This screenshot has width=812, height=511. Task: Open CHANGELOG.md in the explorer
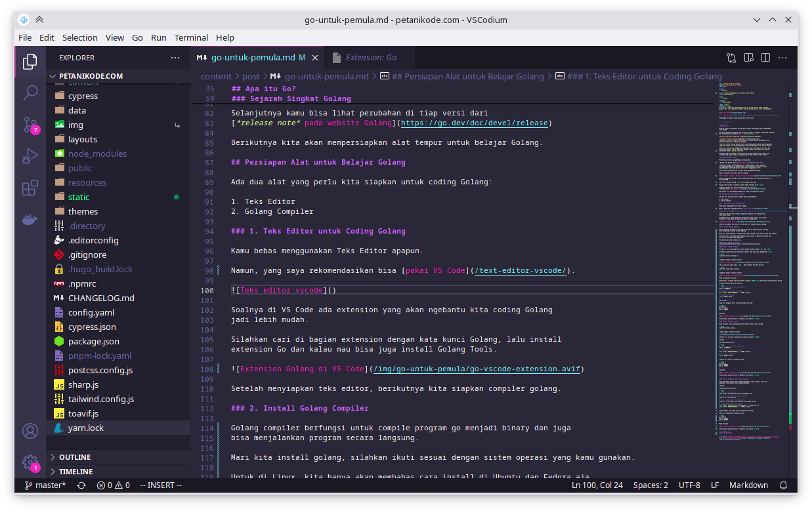click(x=118, y=298)
